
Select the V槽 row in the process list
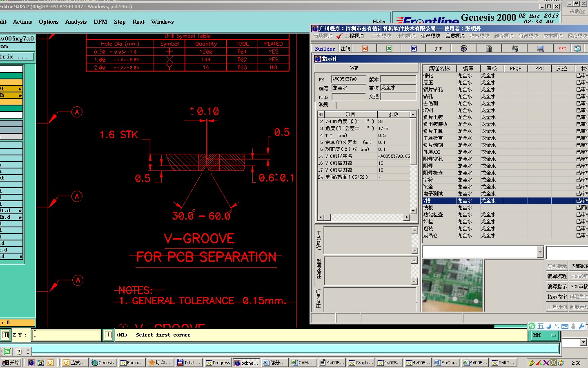505,201
